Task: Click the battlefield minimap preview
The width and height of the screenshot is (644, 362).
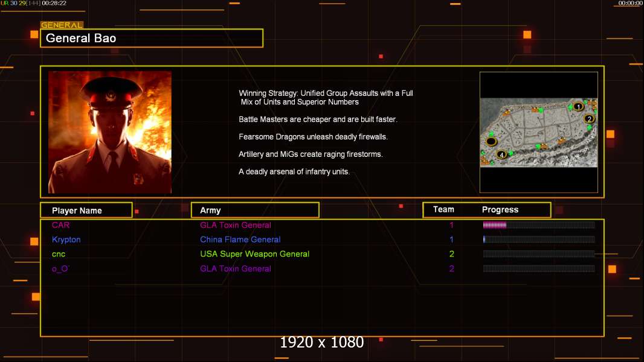Action: [539, 132]
